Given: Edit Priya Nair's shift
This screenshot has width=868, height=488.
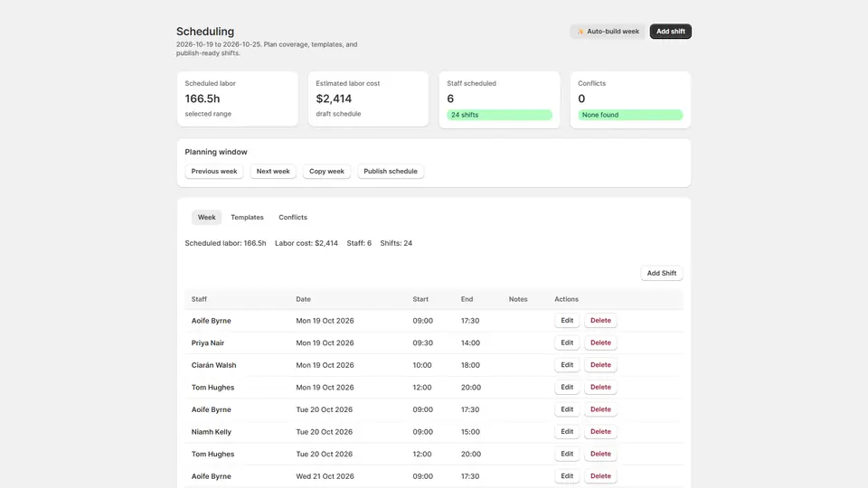Looking at the screenshot, I should pyautogui.click(x=567, y=343).
